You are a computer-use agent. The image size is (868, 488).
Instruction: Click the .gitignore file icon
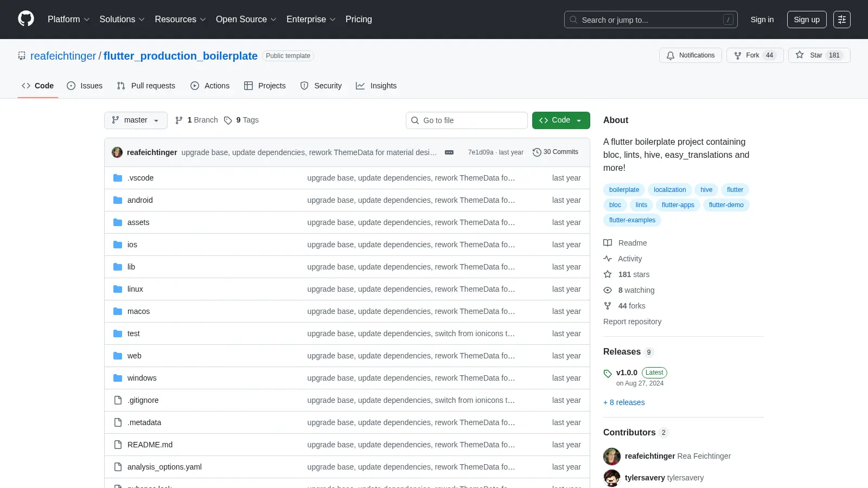[x=118, y=400]
